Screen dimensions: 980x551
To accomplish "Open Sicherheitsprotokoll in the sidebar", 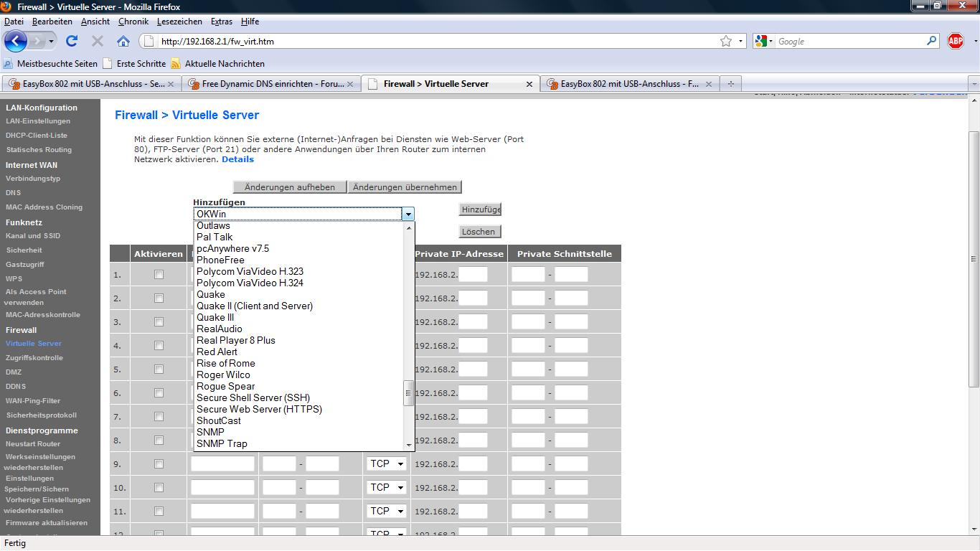I will pos(41,415).
